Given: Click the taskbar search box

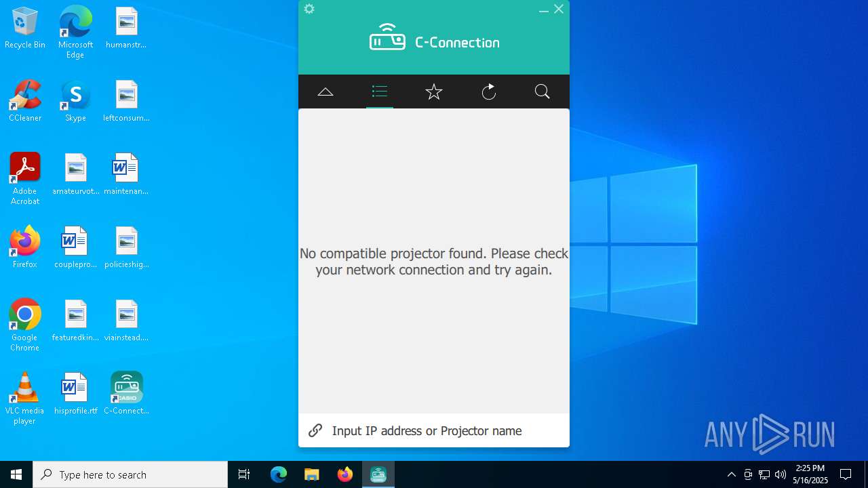Looking at the screenshot, I should [x=130, y=474].
